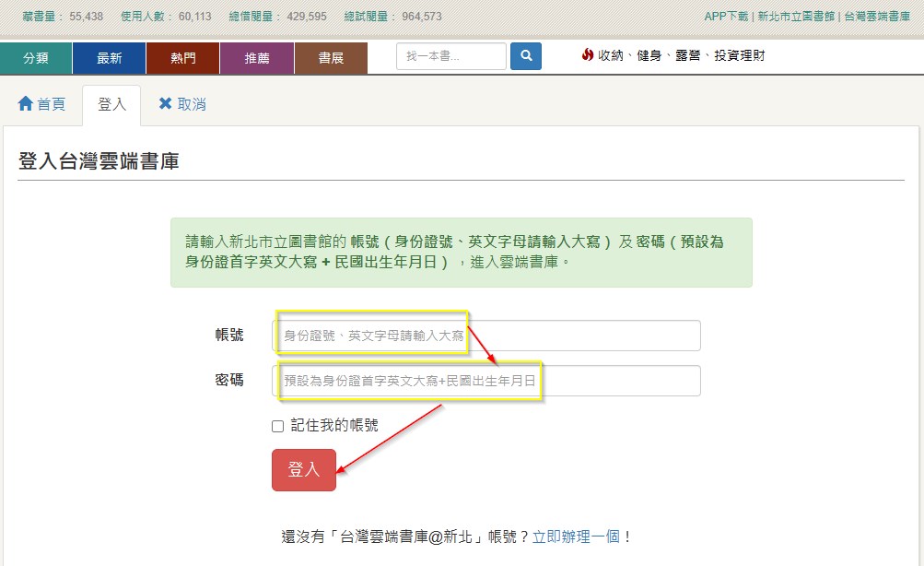Viewport: 924px width, 566px height.
Task: Tick the 記住我的帳號 checkbox
Action: pyautogui.click(x=277, y=426)
